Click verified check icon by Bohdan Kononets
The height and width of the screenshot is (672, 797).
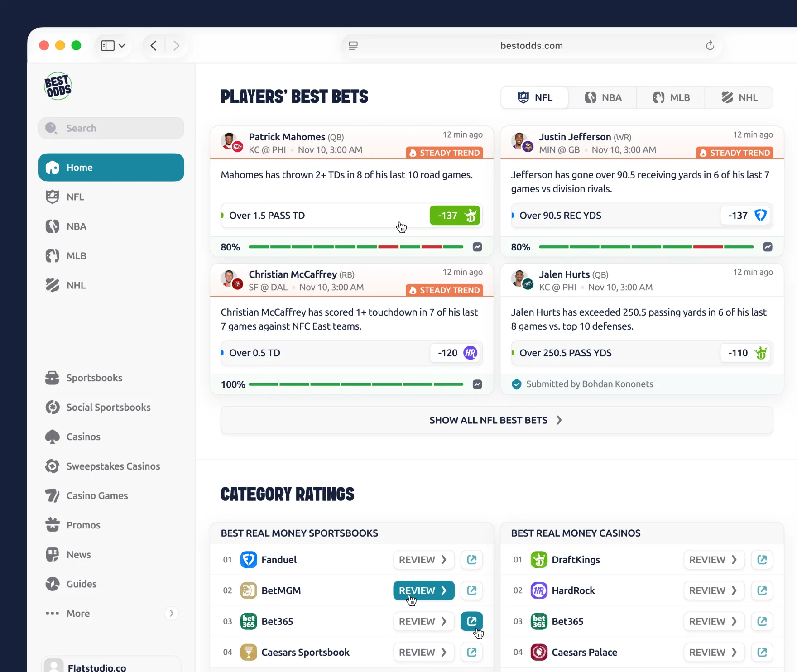517,384
